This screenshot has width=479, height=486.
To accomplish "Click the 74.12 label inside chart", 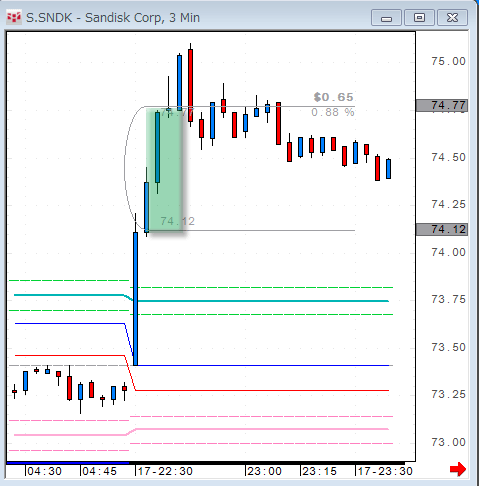I will (177, 221).
